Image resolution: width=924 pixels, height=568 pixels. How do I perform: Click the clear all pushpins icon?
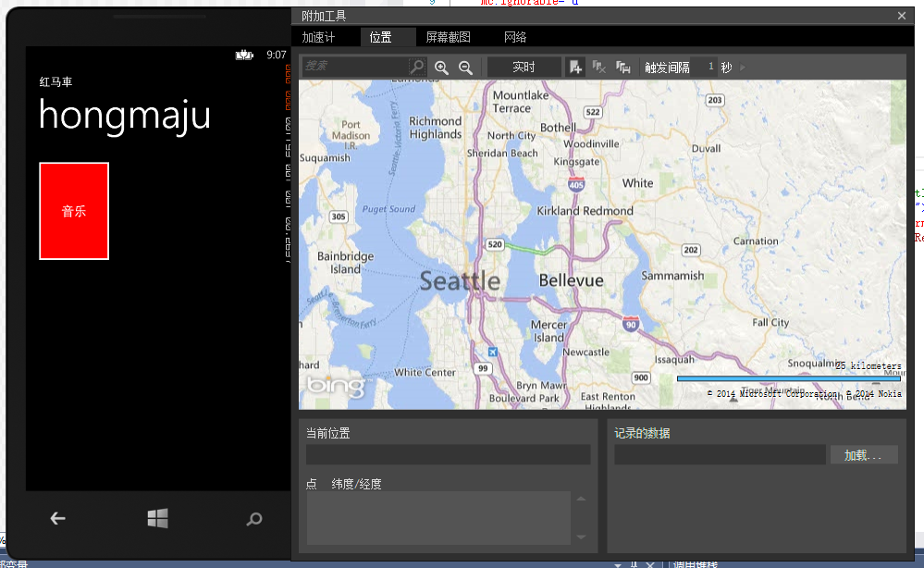tap(598, 68)
